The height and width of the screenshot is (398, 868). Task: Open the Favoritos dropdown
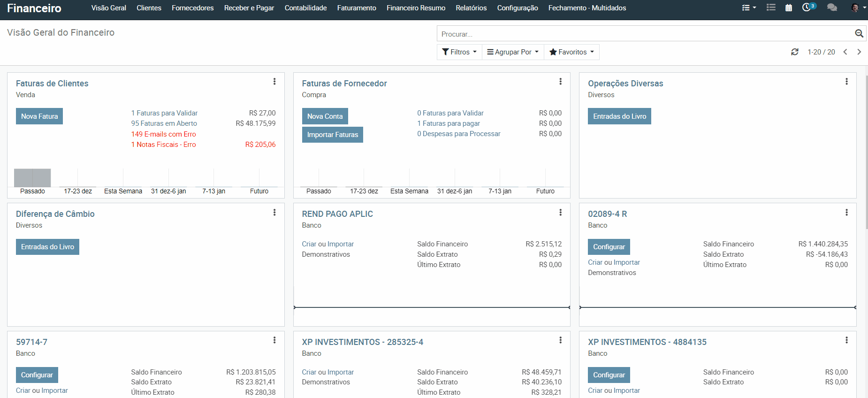click(571, 52)
